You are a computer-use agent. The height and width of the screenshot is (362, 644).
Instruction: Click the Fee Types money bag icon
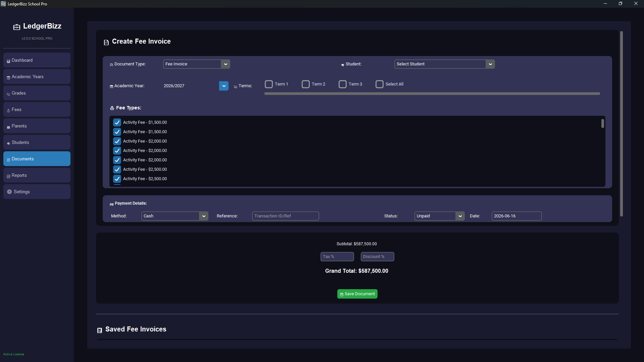(112, 108)
